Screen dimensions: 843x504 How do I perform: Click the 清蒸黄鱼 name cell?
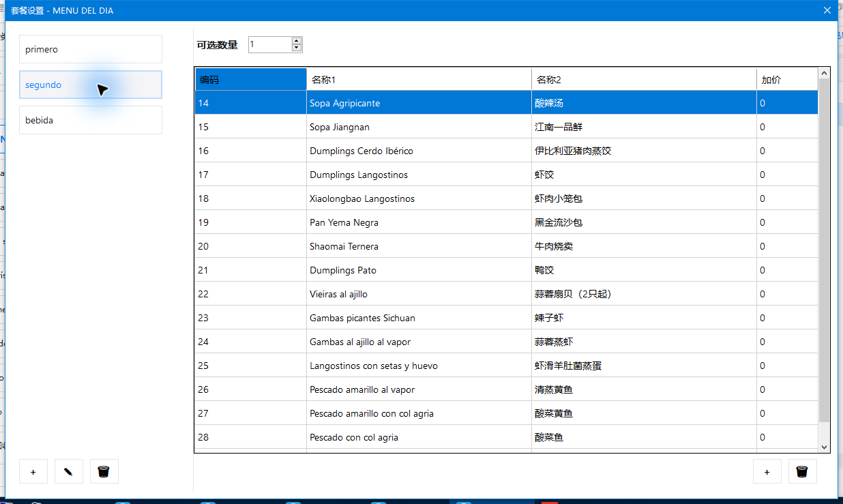click(644, 389)
